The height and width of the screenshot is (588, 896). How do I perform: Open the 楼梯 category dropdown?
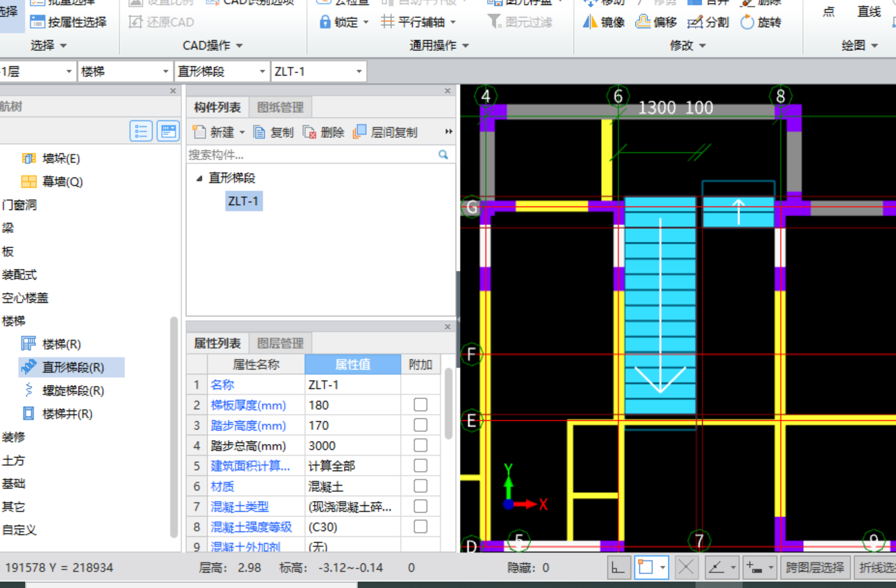coord(166,72)
